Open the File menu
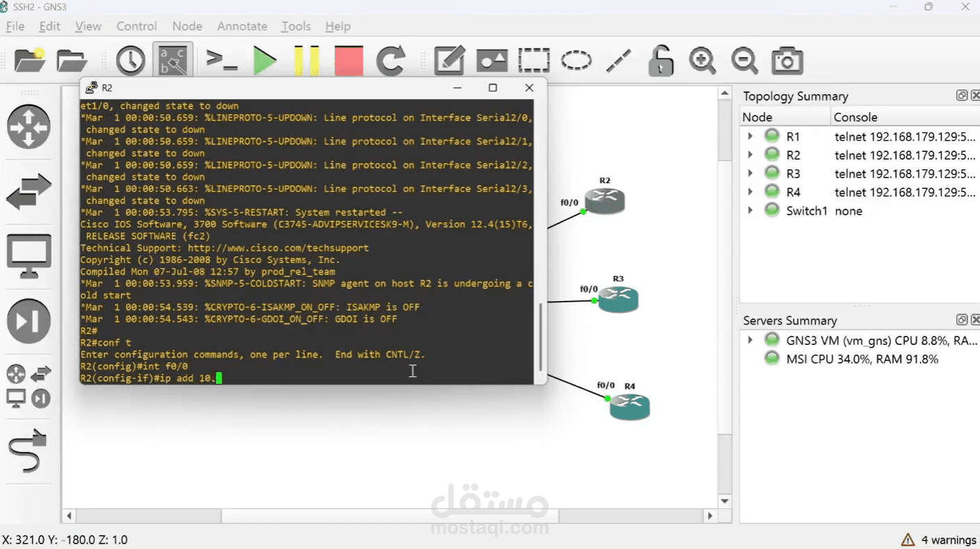The height and width of the screenshot is (549, 980). click(15, 26)
